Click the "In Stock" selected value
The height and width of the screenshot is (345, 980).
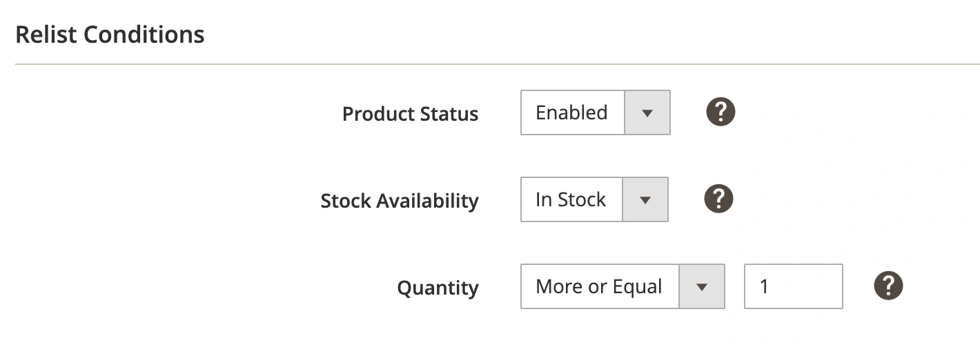(571, 199)
